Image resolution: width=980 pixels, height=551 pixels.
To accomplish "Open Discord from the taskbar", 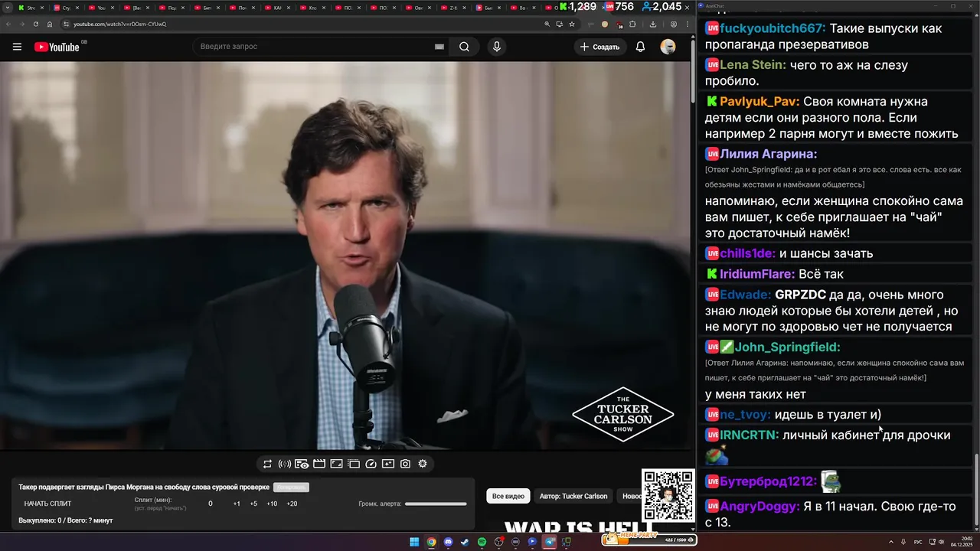I will 448,542.
